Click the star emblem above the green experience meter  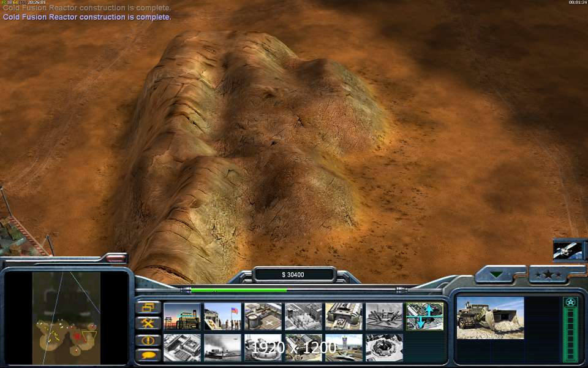(570, 302)
